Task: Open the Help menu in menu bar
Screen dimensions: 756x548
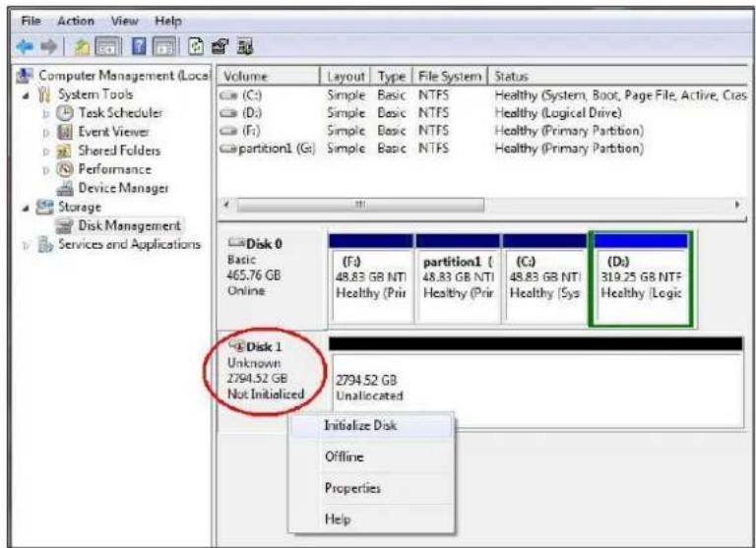Action: 167,22
